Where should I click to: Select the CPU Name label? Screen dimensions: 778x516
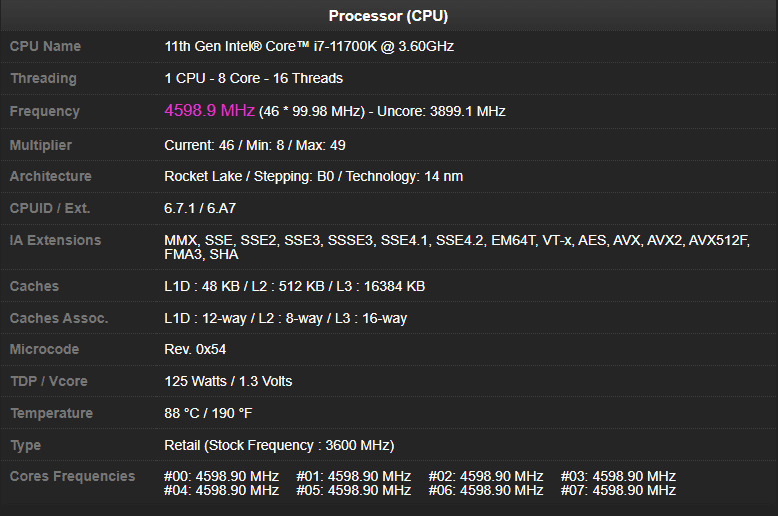pos(45,46)
